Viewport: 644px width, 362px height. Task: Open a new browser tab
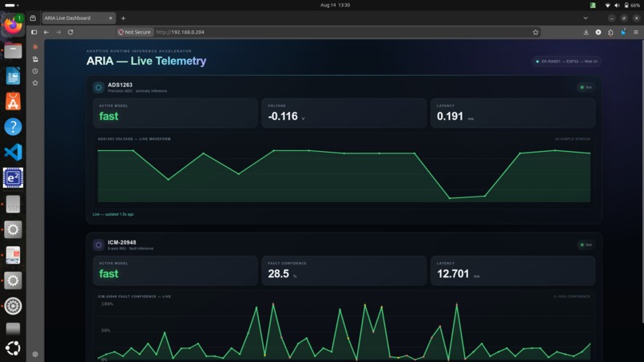click(123, 18)
